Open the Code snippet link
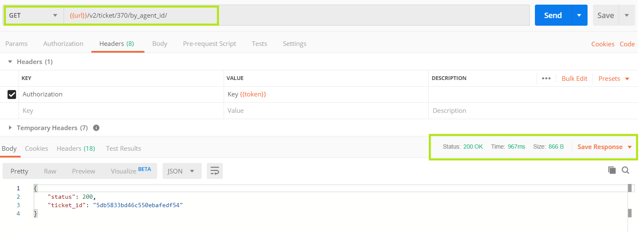The image size is (644, 232). [x=627, y=44]
